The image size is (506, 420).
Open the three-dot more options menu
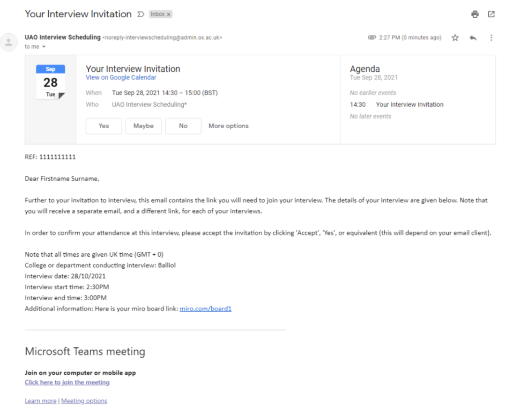(x=491, y=38)
